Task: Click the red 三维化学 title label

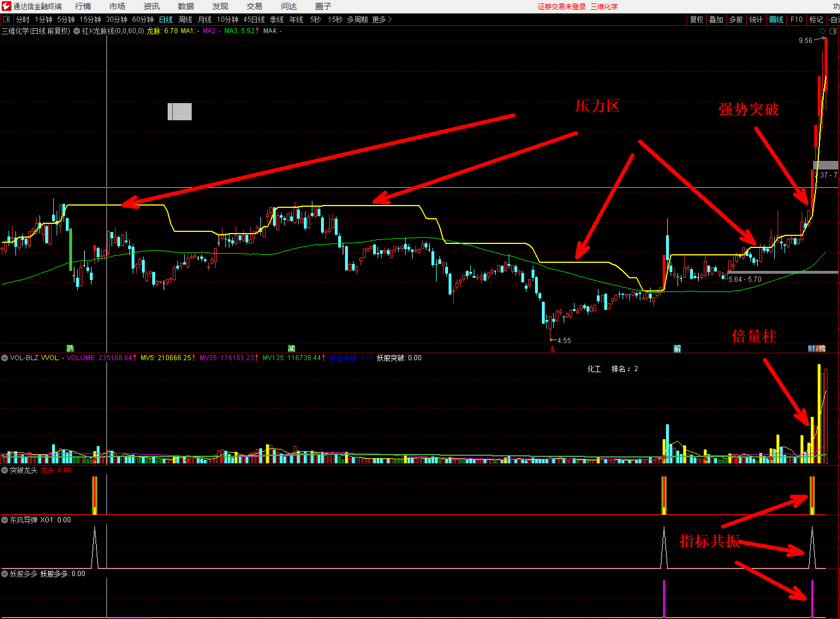Action: [604, 6]
